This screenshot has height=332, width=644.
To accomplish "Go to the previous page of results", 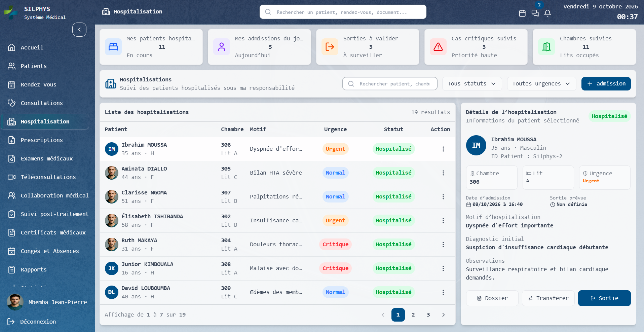I will coord(383,315).
